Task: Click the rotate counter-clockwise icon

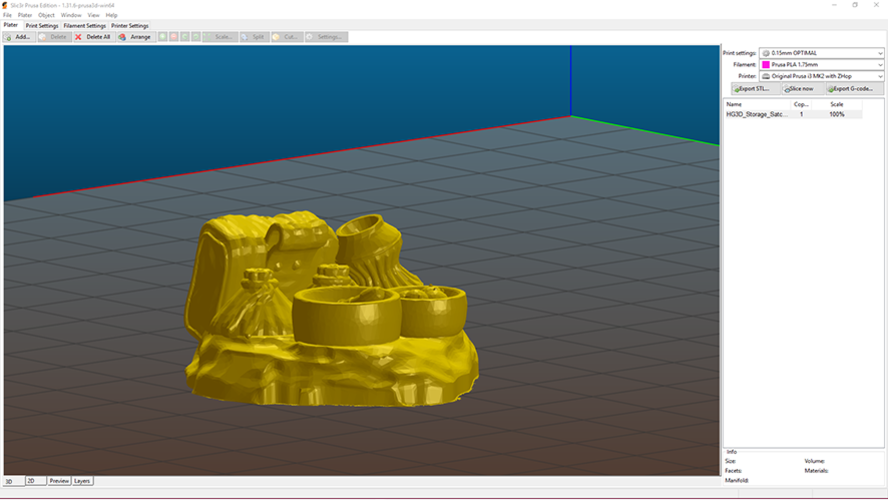Action: click(185, 37)
